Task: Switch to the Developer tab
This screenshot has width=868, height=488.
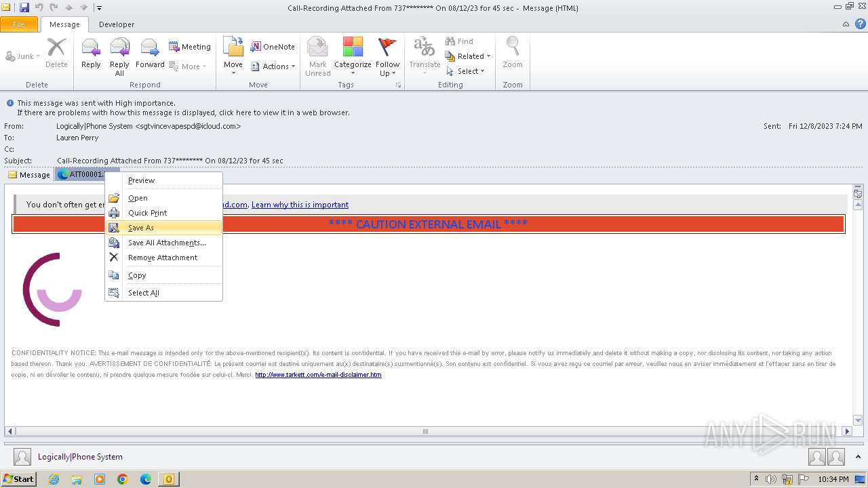Action: (117, 24)
